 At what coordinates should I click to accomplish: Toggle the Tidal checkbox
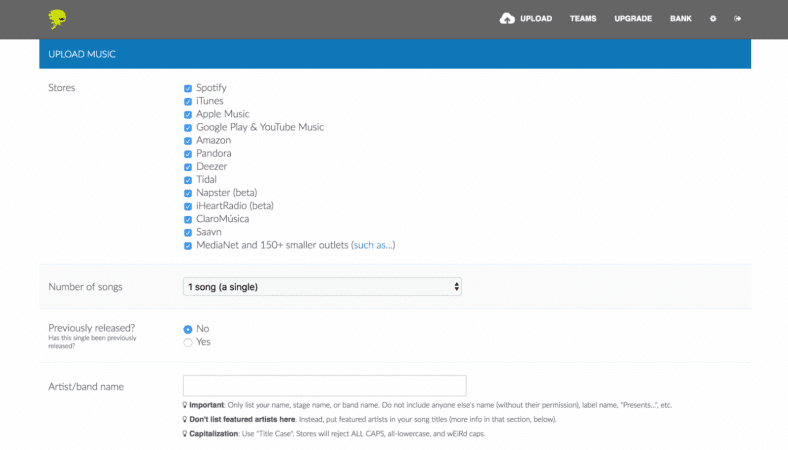point(188,180)
